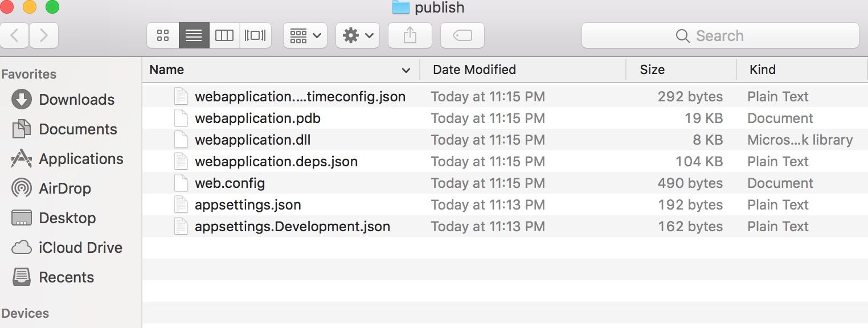The height and width of the screenshot is (328, 868).
Task: Sort files by the Size column
Action: point(652,69)
